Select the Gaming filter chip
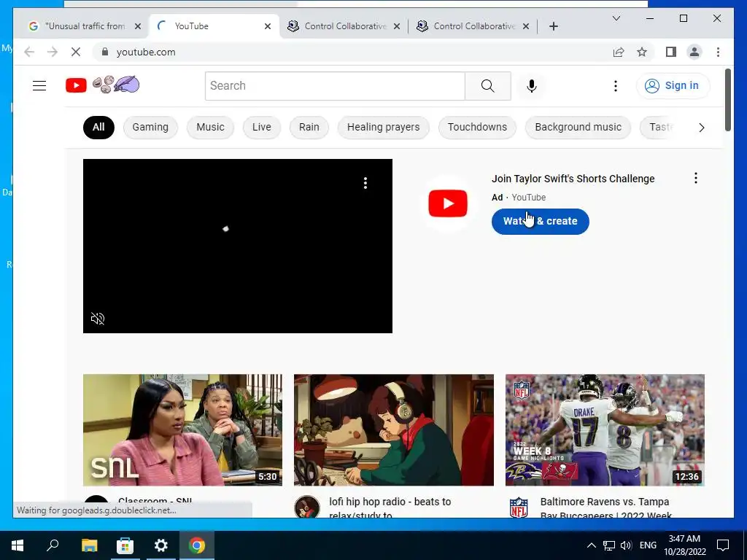This screenshot has width=747, height=560. [x=150, y=127]
